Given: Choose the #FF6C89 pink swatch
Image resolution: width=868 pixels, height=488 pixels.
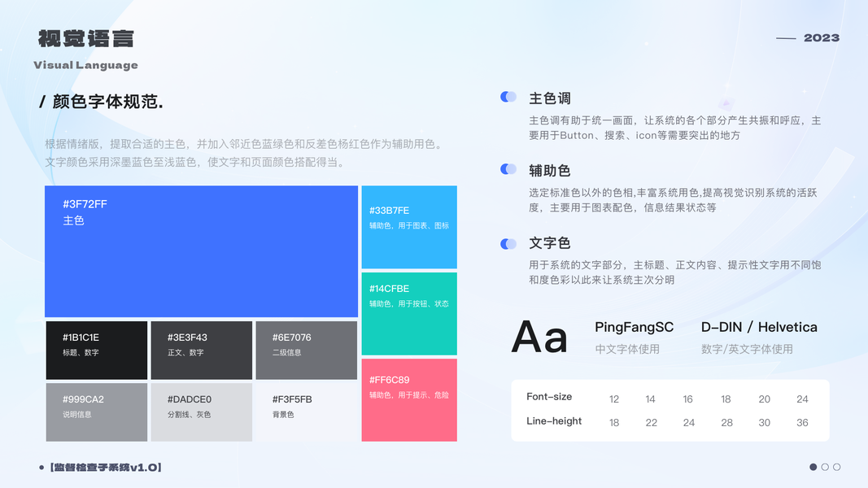Looking at the screenshot, I should 409,400.
